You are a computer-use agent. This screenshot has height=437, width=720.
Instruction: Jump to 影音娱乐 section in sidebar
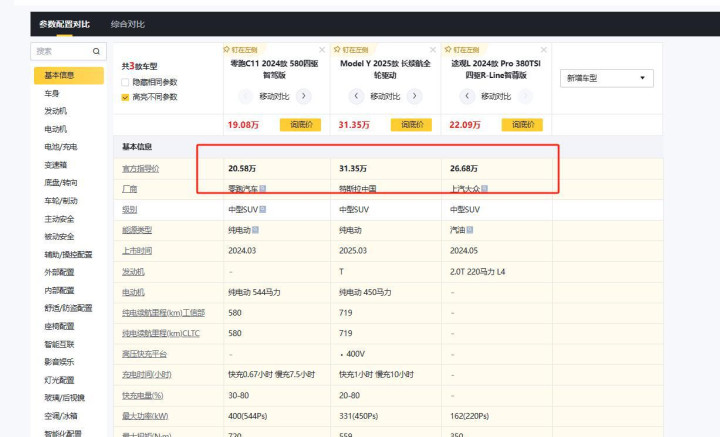pyautogui.click(x=59, y=362)
